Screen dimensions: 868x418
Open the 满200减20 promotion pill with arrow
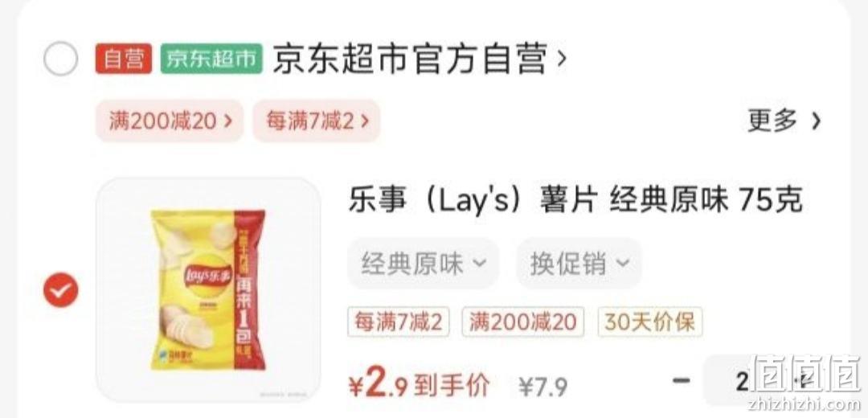[170, 121]
